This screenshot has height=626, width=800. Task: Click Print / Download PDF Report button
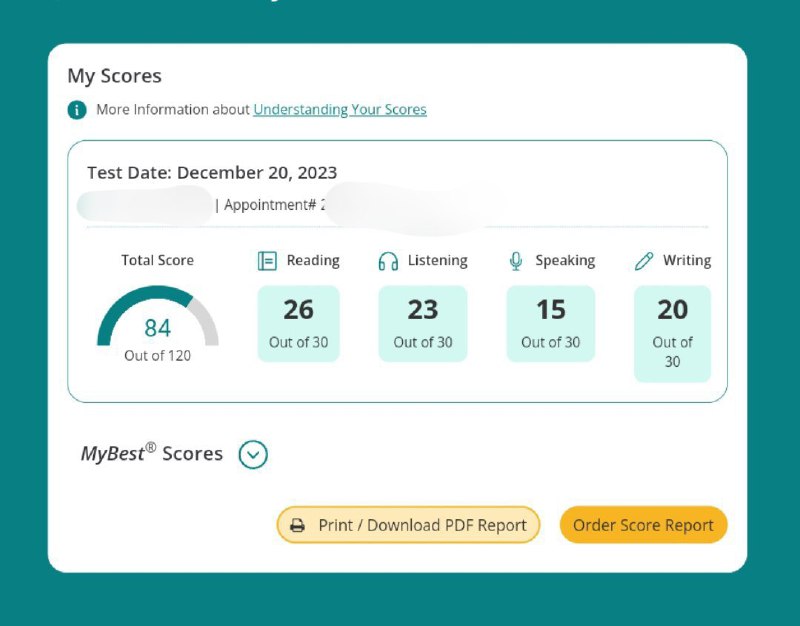point(408,524)
